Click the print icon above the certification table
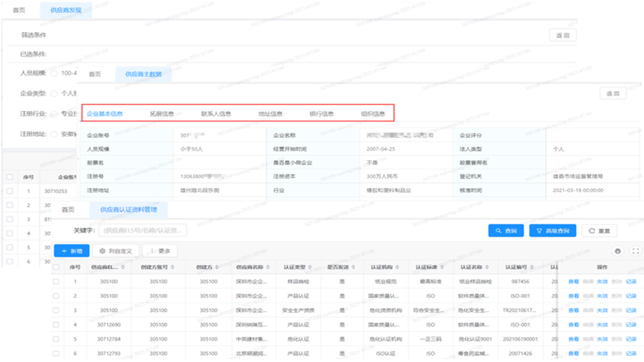 [618, 251]
